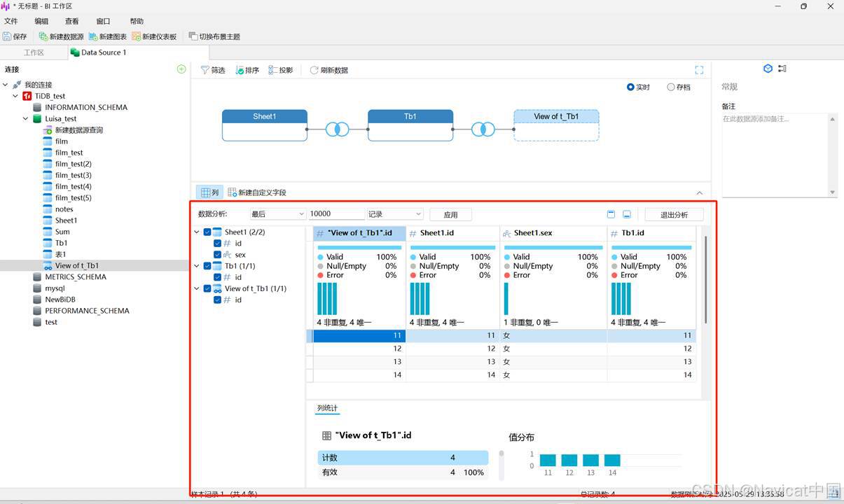Viewport: 844px width, 504px height.
Task: Click the 10000 record count field
Action: [x=336, y=214]
